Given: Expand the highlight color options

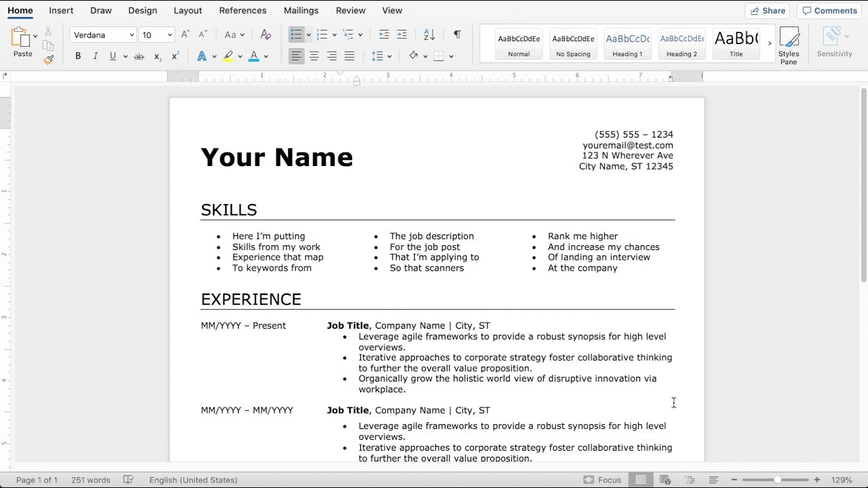Looking at the screenshot, I should point(239,56).
